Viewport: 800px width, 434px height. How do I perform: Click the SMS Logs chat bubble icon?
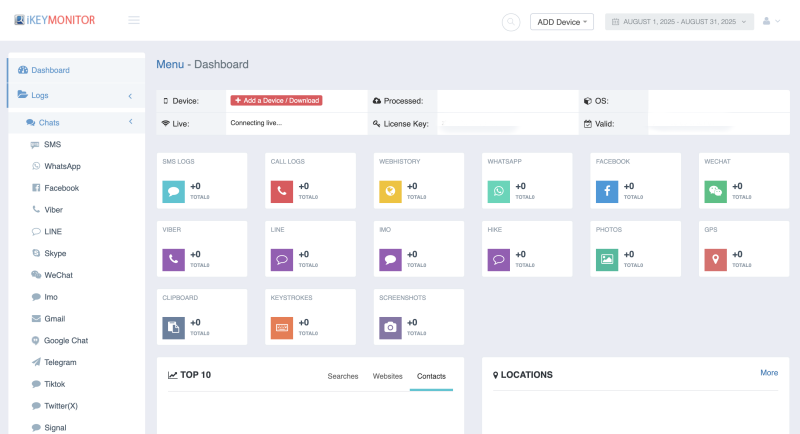173,192
